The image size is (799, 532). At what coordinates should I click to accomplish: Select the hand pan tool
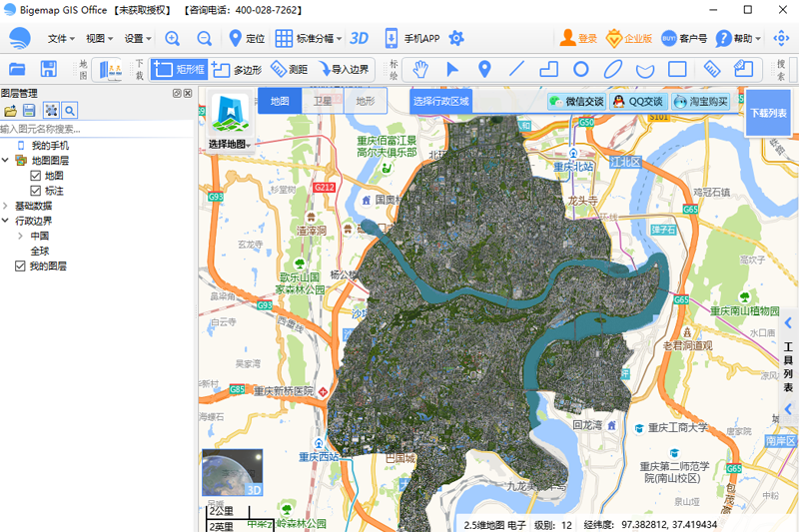click(x=421, y=69)
